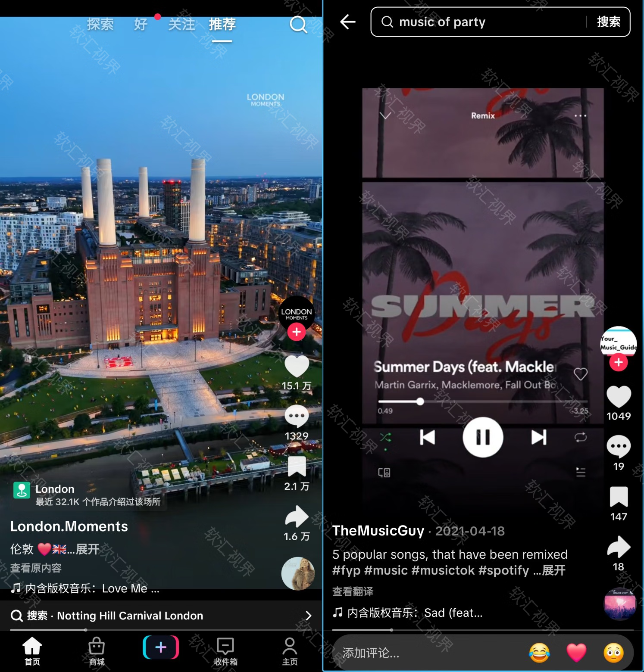Like the London.Moments video
Image resolution: width=644 pixels, height=672 pixels.
297,366
